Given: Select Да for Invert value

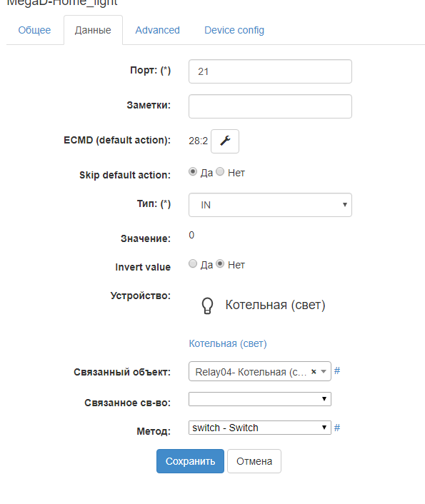Looking at the screenshot, I should (193, 263).
